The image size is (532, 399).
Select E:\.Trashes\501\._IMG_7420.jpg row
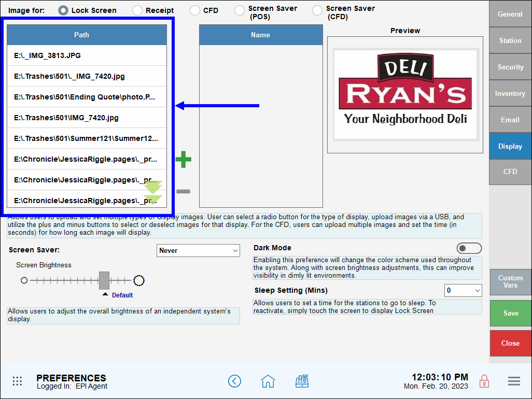pyautogui.click(x=87, y=76)
